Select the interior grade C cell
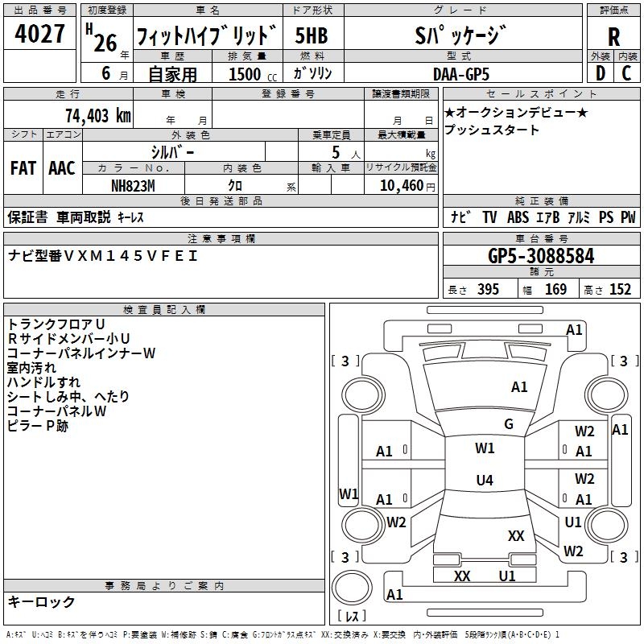644x644 pixels. click(x=627, y=73)
